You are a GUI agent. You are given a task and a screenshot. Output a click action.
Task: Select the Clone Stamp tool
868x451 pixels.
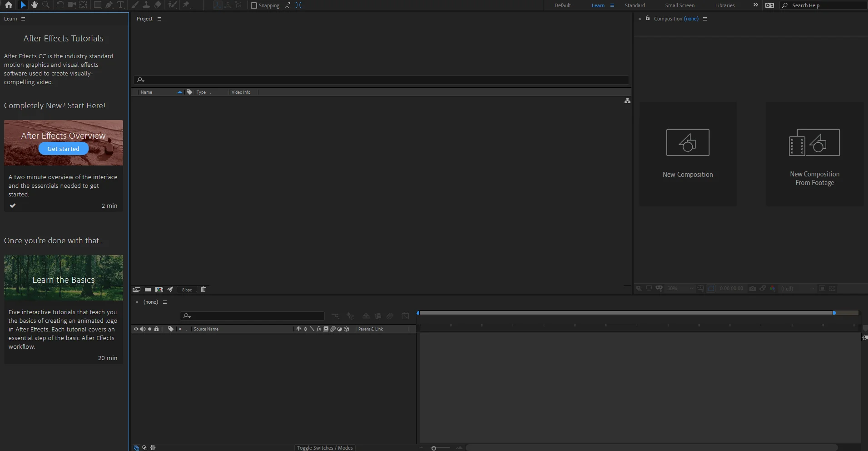tap(146, 5)
